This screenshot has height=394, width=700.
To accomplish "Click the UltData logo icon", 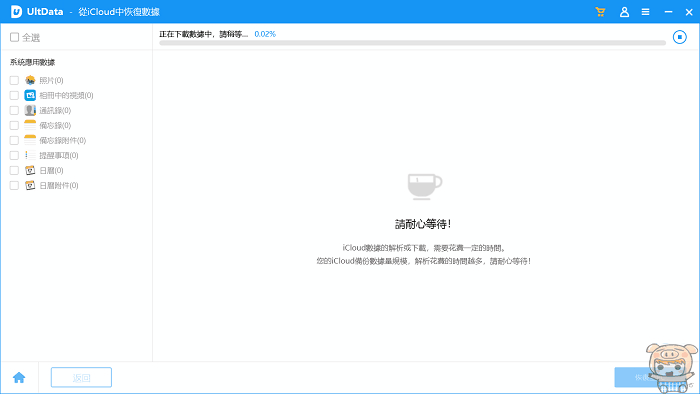I will (x=16, y=12).
